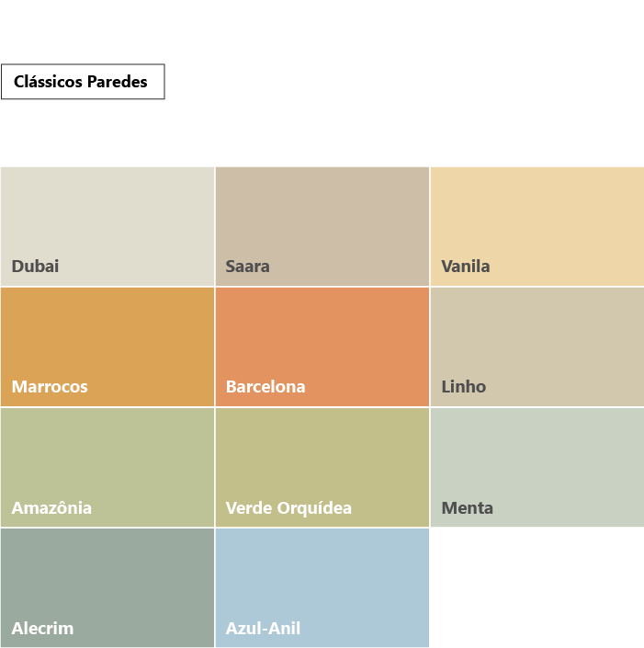
Task: Click the Verde Orquídea label text
Action: [288, 508]
